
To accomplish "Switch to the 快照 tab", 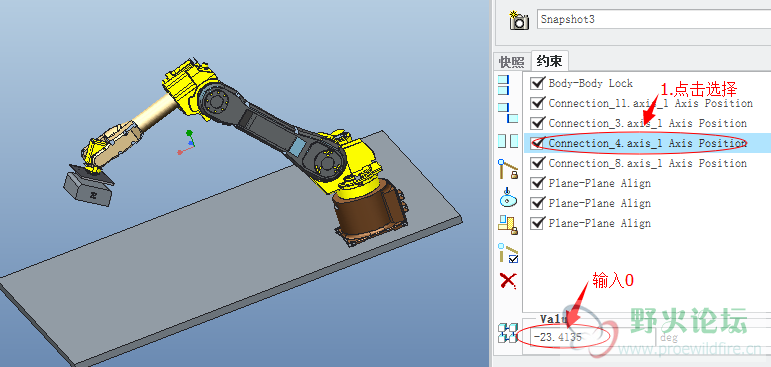I will pos(512,62).
